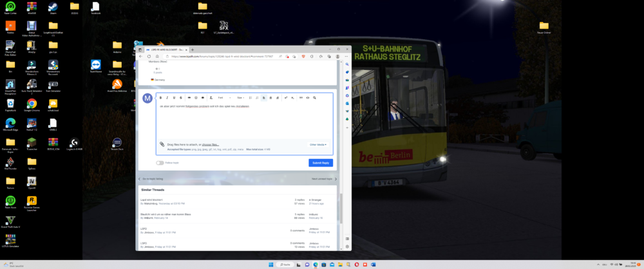The width and height of the screenshot is (644, 269).
Task: Open the emoji picker in the editor
Action: pos(196,98)
